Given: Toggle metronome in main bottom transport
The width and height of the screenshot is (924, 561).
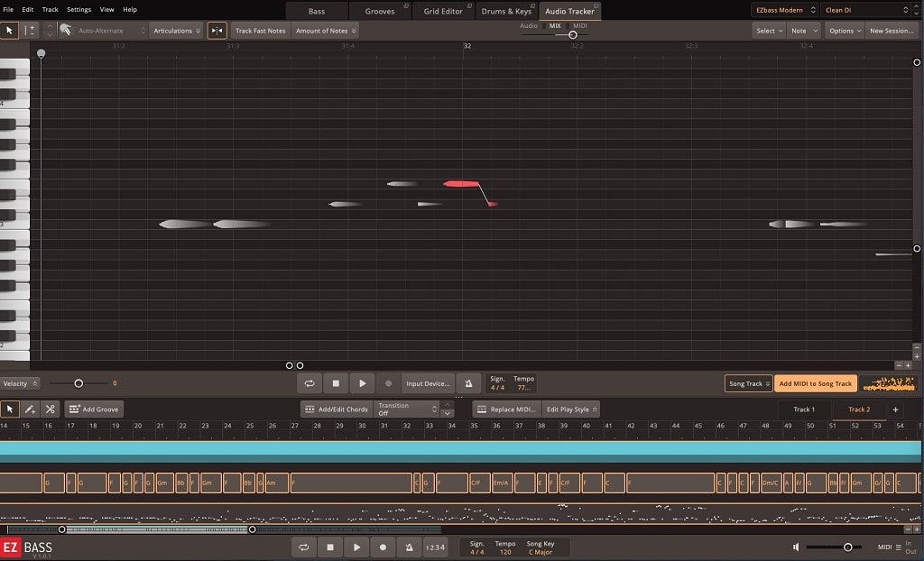Looking at the screenshot, I should point(409,547).
